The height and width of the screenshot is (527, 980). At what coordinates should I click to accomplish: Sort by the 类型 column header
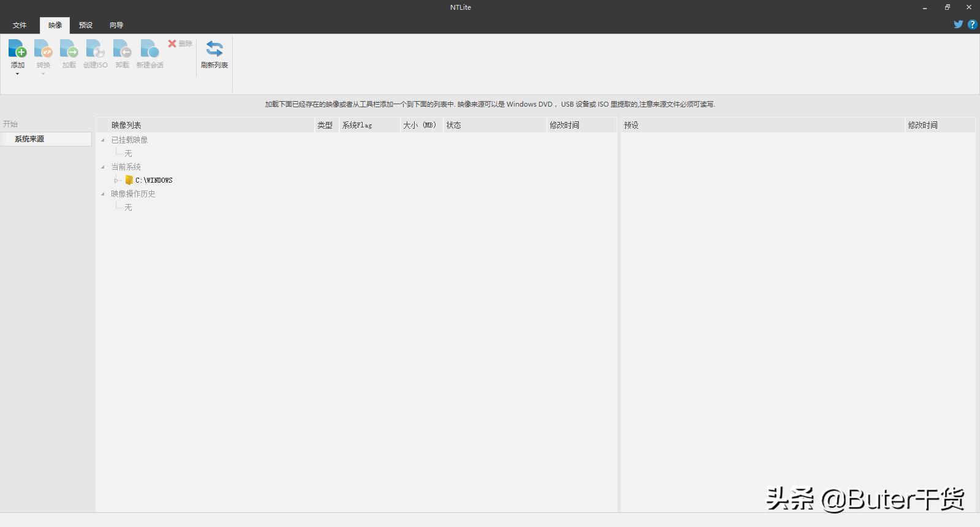pyautogui.click(x=327, y=125)
